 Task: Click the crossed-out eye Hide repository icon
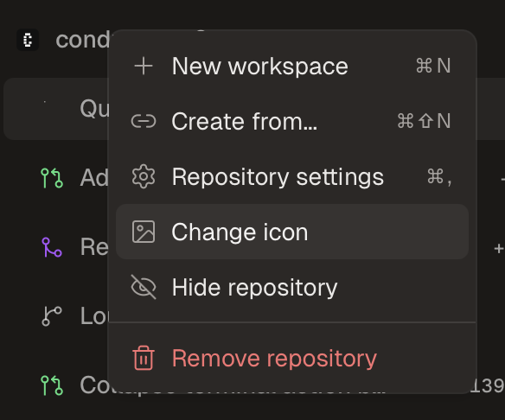point(144,287)
